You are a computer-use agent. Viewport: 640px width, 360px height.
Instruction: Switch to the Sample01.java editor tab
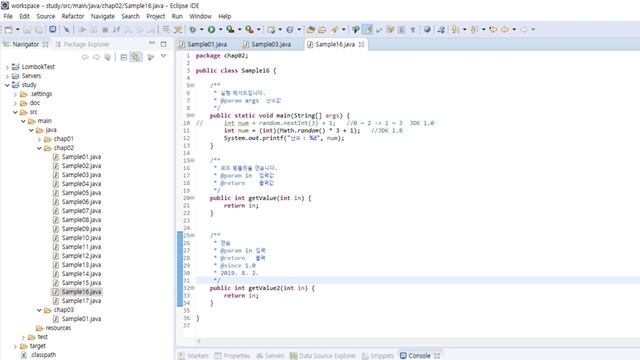click(203, 44)
